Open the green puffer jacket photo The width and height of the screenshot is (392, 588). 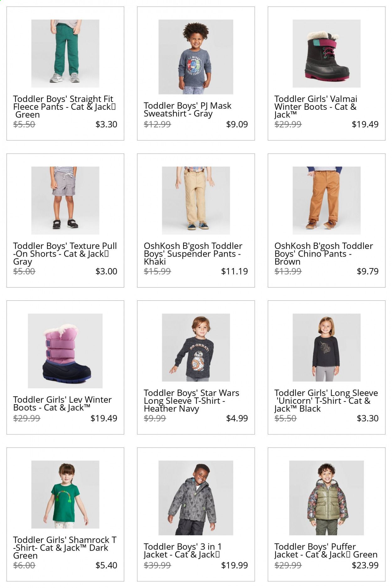tap(326, 498)
